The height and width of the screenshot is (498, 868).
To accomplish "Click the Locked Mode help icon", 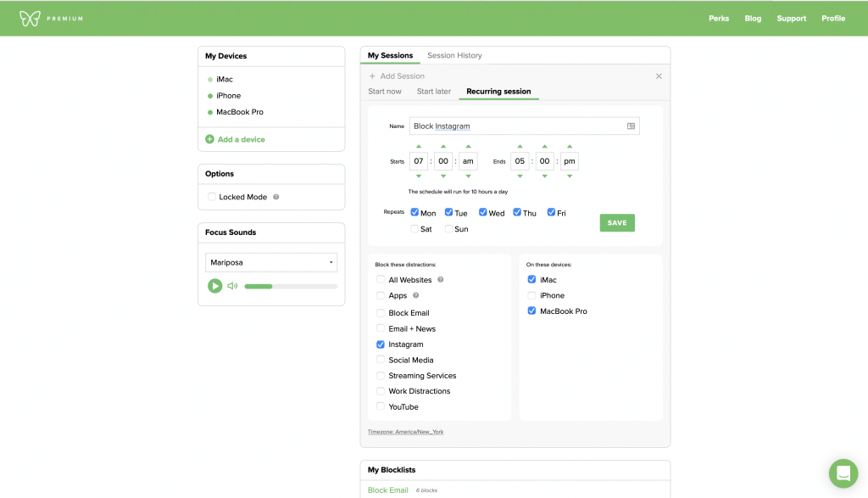I will (275, 197).
